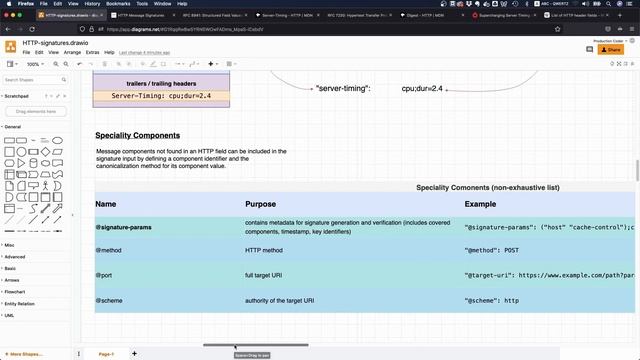The width and height of the screenshot is (640, 360).
Task: Expand the Advanced shapes section
Action: click(14, 257)
